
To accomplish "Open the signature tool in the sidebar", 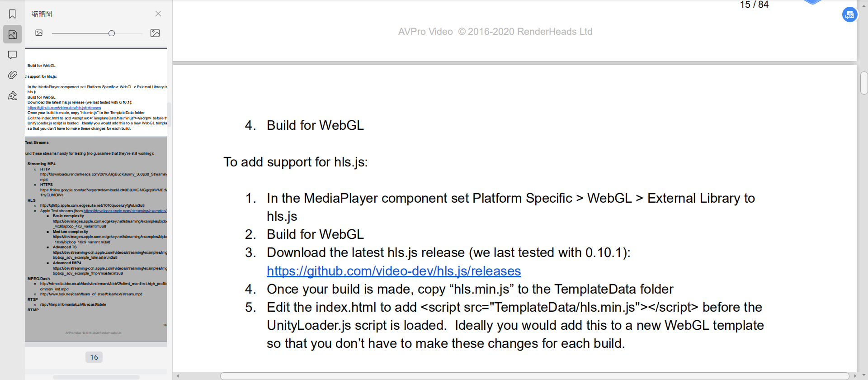I will (12, 95).
